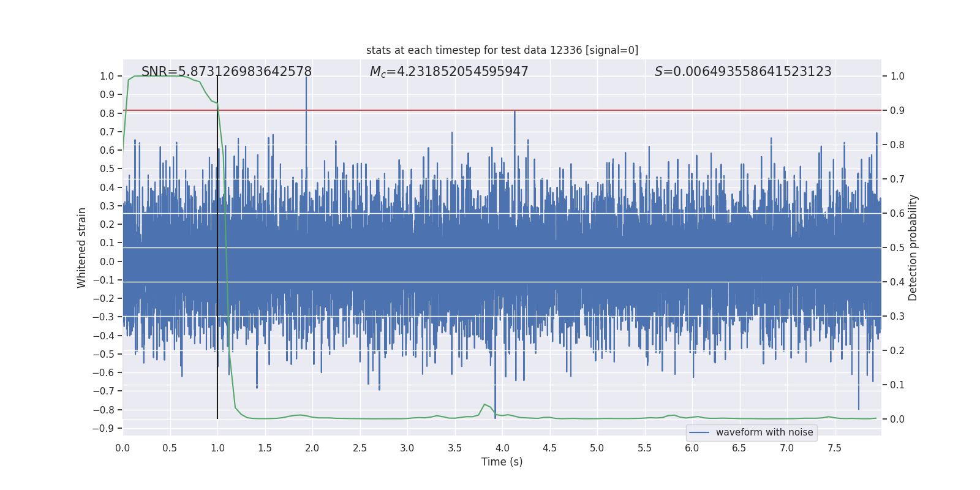
Task: Click the blue line sample in legend
Action: pyautogui.click(x=699, y=432)
